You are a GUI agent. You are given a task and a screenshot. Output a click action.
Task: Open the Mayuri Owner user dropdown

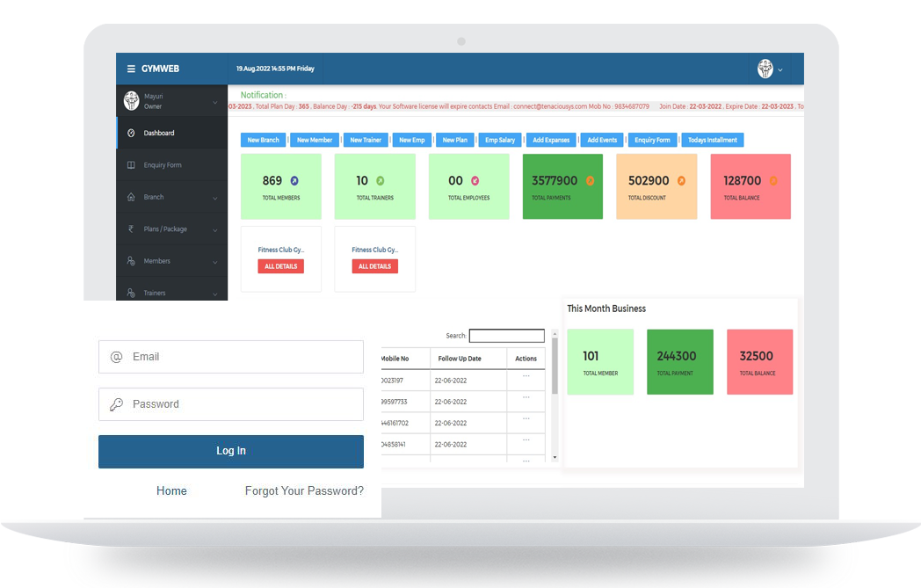coord(172,101)
